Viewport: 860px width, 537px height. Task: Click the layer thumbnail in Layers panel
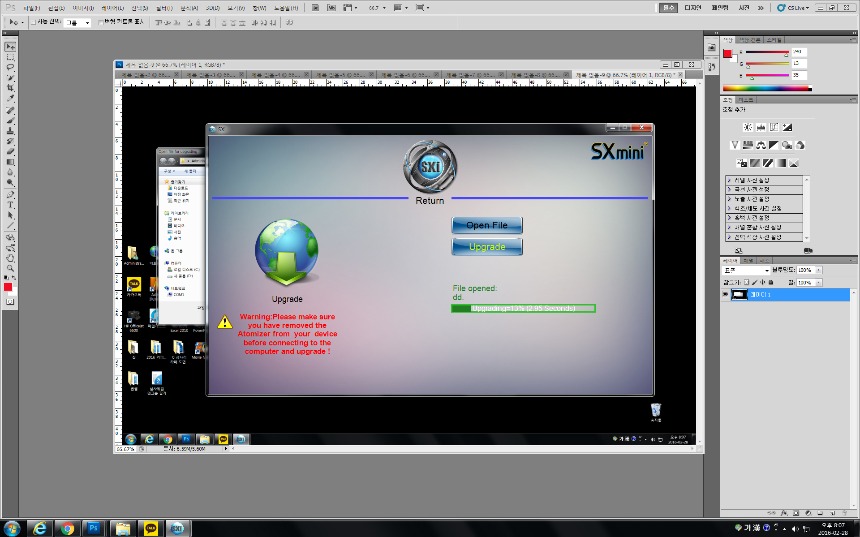point(739,295)
